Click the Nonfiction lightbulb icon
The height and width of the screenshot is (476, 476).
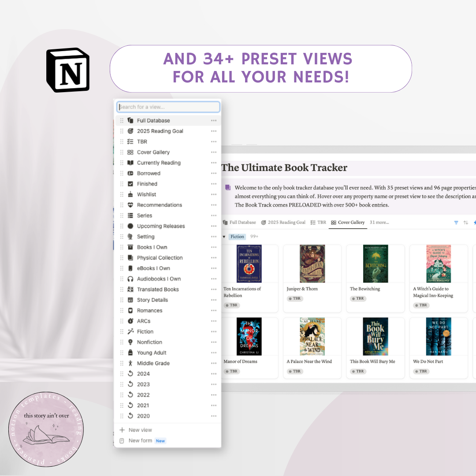click(130, 342)
